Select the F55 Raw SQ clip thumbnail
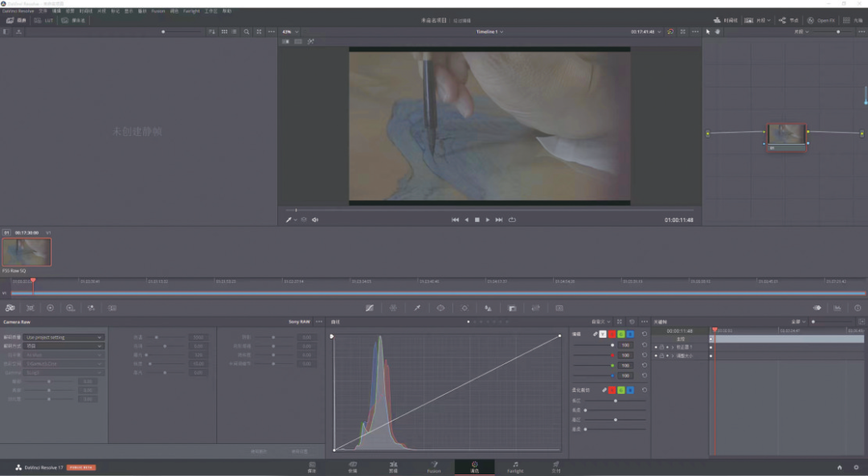 (x=27, y=252)
